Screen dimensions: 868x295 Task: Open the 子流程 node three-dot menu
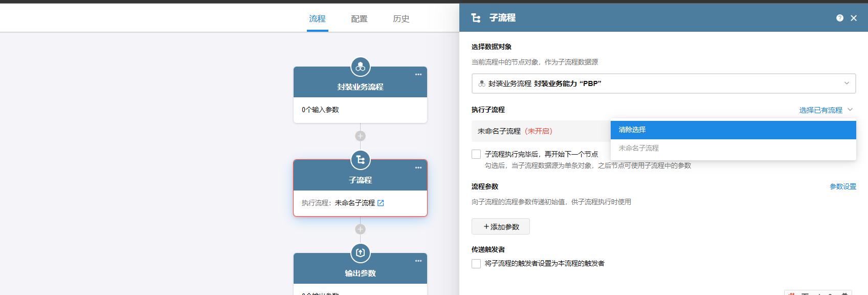tap(418, 168)
